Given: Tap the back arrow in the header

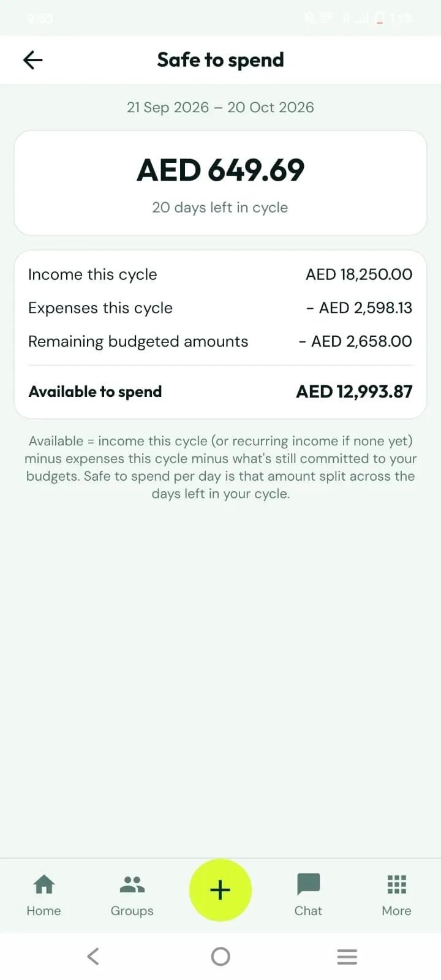Looking at the screenshot, I should (x=32, y=59).
